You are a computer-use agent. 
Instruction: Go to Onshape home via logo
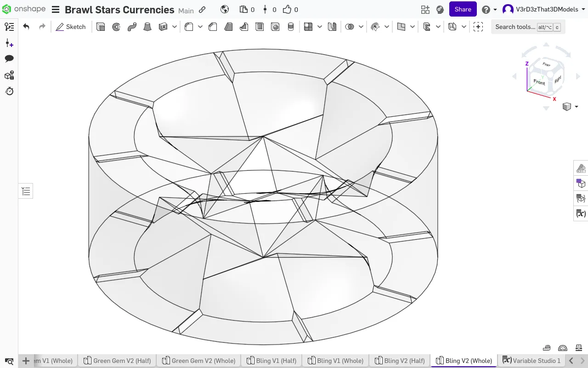(23, 9)
